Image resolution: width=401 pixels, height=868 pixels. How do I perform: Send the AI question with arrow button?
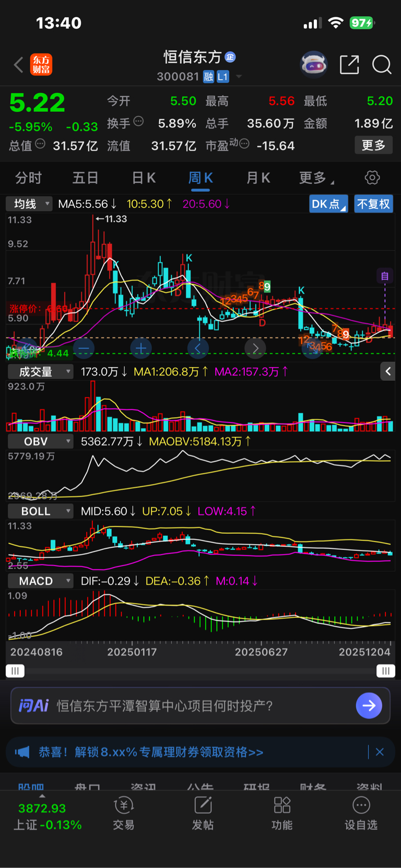[x=369, y=706]
